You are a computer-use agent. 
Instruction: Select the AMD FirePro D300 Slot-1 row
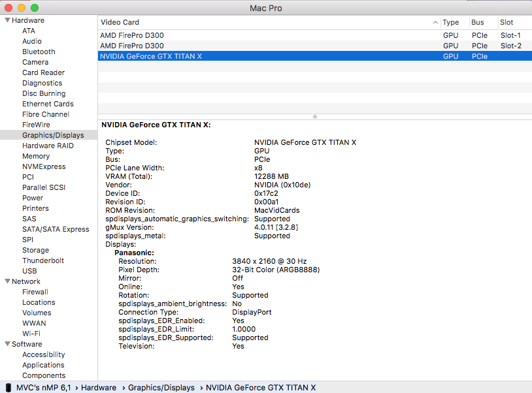(315, 35)
